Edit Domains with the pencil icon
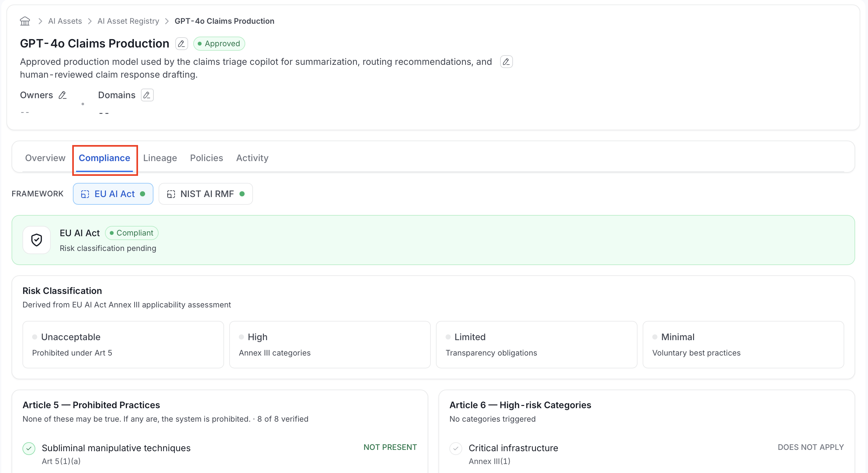Image resolution: width=868 pixels, height=473 pixels. click(x=147, y=95)
